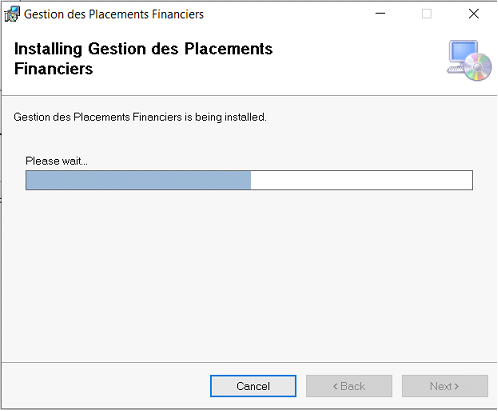Click the word 'Financiers' on heading's second line
This screenshot has width=498, height=411.
53,69
